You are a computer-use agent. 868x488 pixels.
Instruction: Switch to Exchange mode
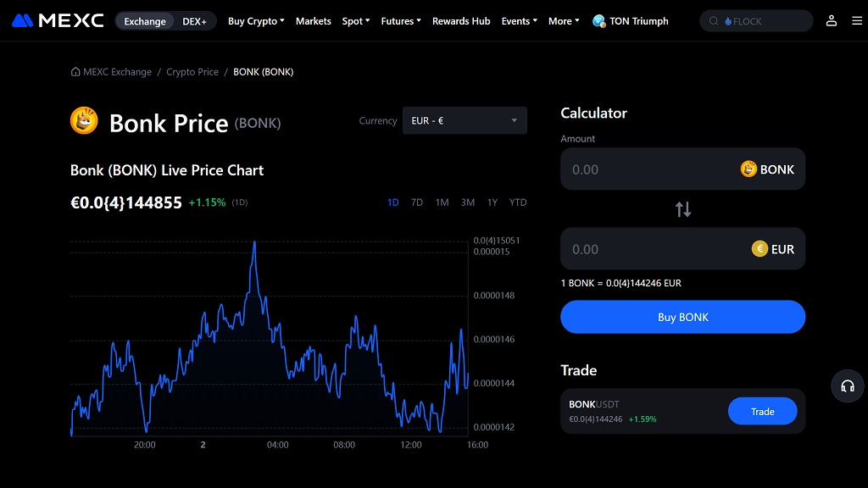point(144,21)
